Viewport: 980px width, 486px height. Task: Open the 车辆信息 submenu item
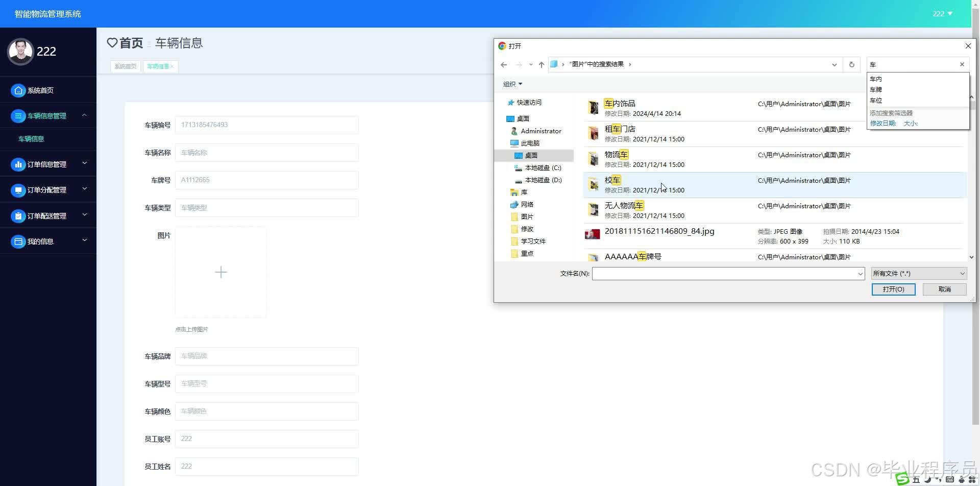pyautogui.click(x=31, y=139)
